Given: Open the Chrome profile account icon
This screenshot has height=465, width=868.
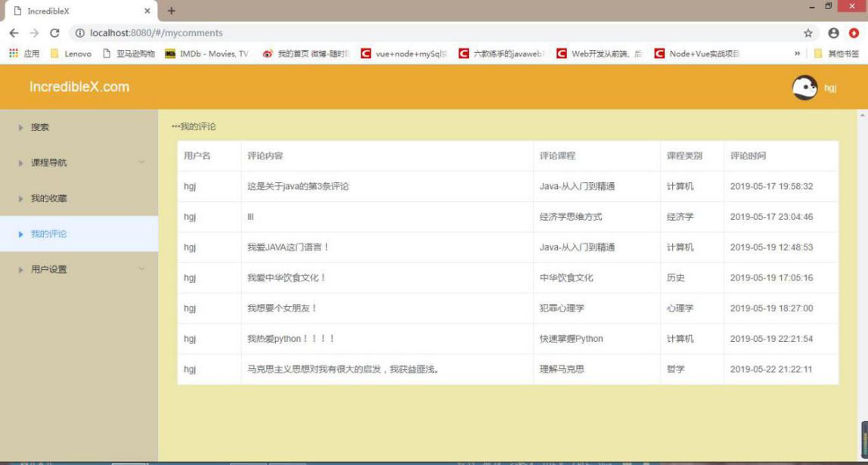Looking at the screenshot, I should click(833, 33).
